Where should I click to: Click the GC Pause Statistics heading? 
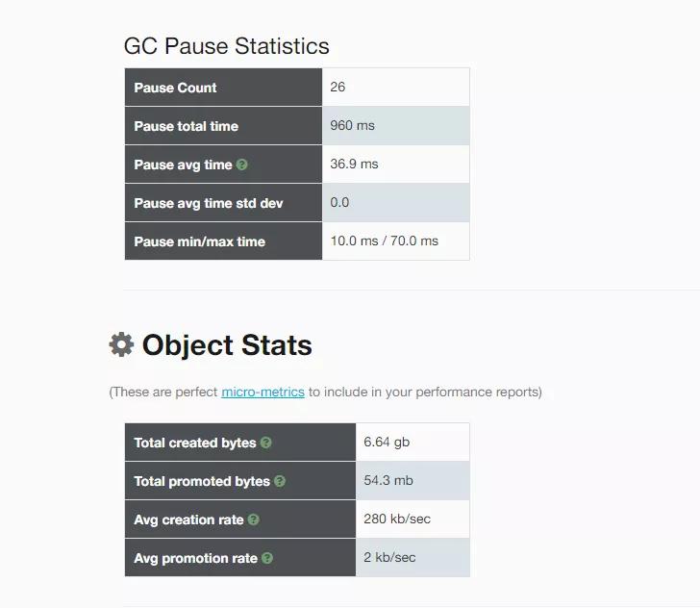pos(226,46)
